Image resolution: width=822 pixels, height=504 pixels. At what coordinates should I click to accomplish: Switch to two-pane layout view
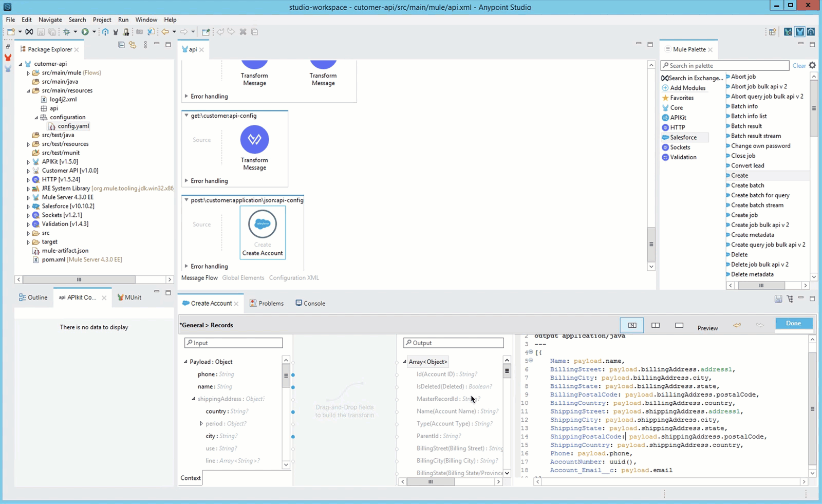[656, 325]
